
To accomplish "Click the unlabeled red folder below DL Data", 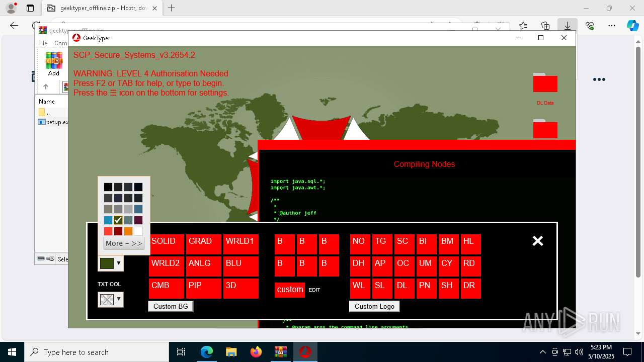I will [545, 129].
